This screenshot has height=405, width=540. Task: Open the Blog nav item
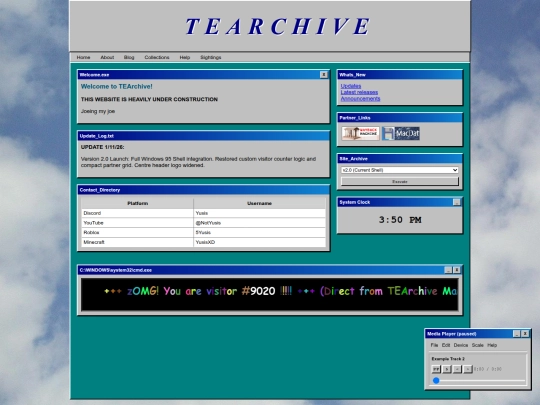(129, 57)
